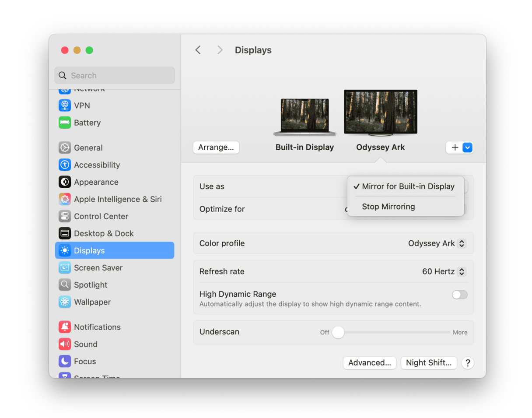The height and width of the screenshot is (418, 532).
Task: Click the General gear icon
Action: (65, 148)
